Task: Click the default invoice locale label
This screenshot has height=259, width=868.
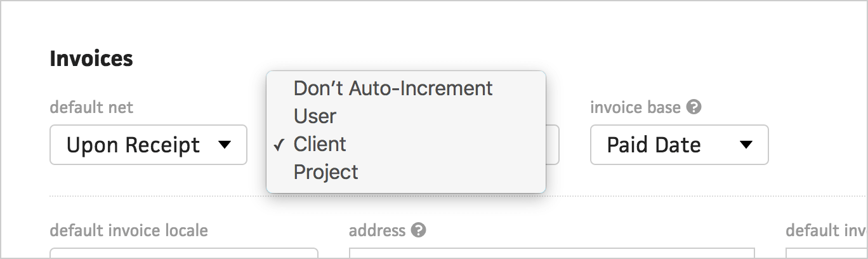Action: 129,230
